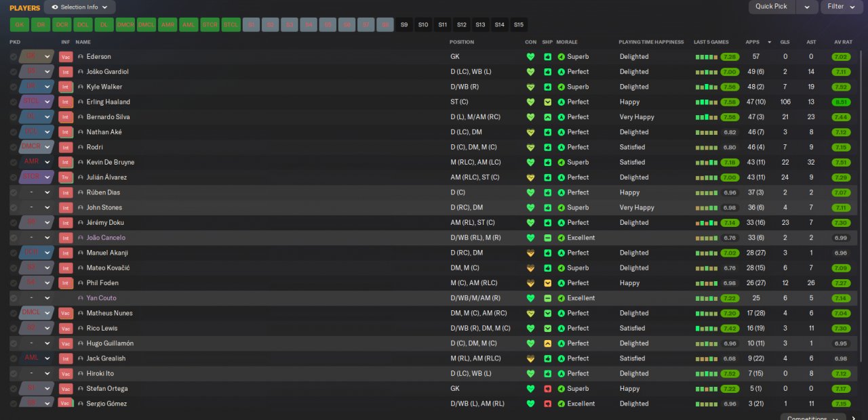
Task: Click Bernardo Silva's match sharpness icon
Action: [547, 117]
